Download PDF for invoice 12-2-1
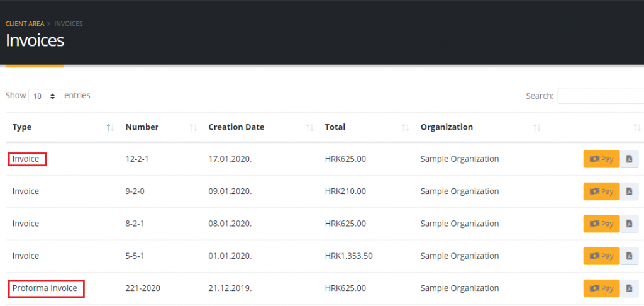644x306 pixels. (x=630, y=159)
